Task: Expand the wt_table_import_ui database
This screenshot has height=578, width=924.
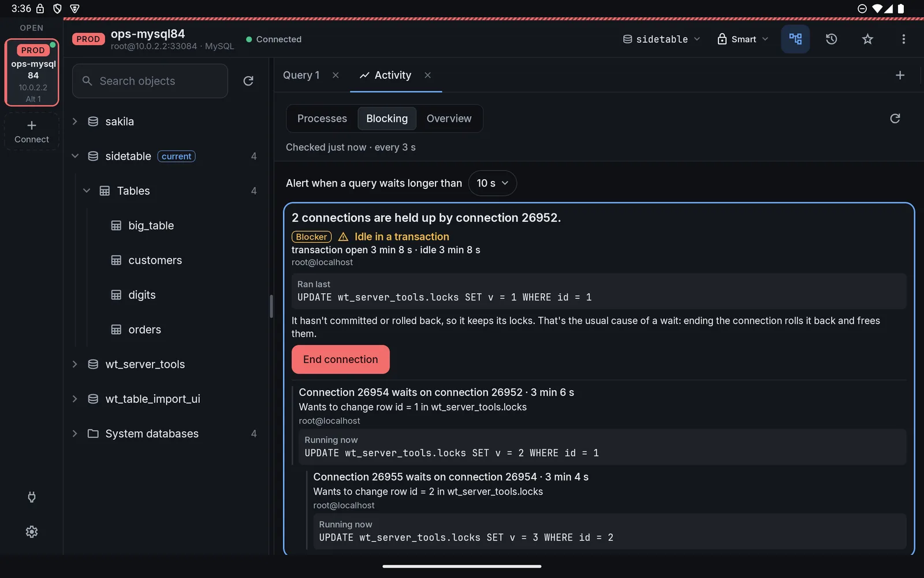Action: click(74, 399)
